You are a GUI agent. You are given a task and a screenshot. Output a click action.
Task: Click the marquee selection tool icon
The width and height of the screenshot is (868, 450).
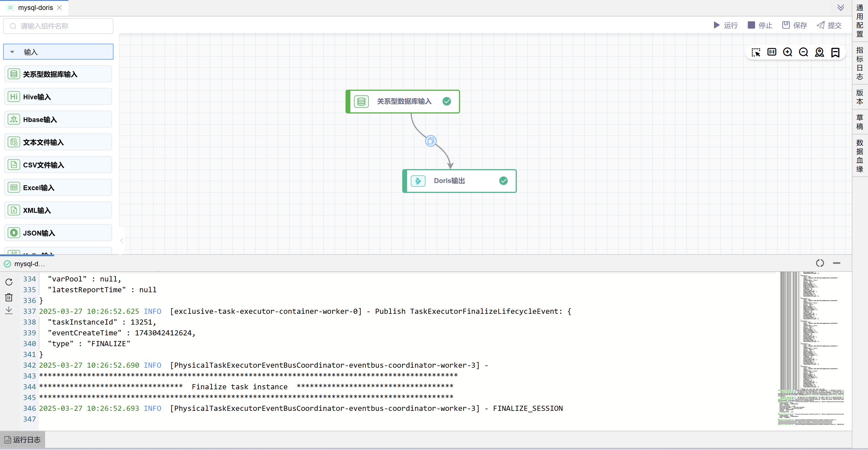click(755, 52)
